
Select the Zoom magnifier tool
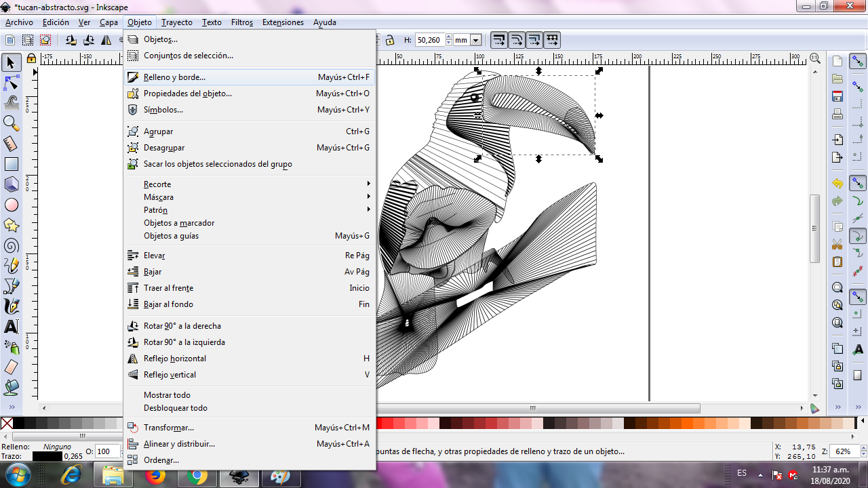11,123
